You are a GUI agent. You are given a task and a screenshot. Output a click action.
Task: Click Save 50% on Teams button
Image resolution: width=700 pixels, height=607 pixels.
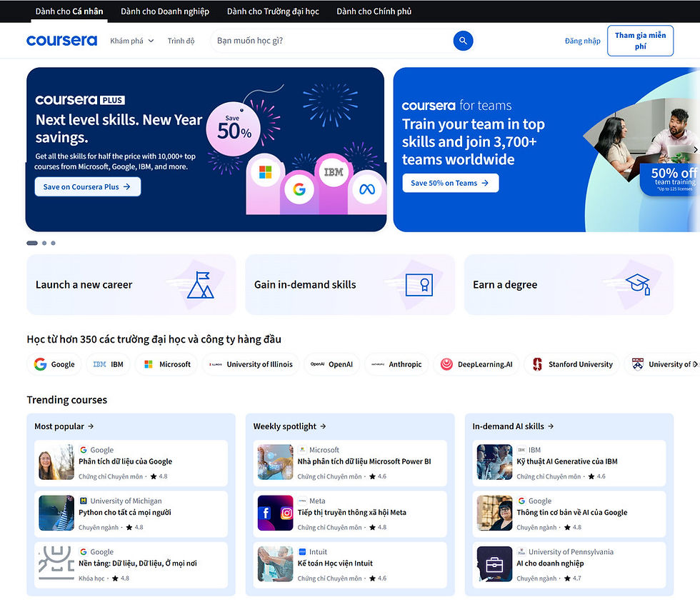[450, 183]
